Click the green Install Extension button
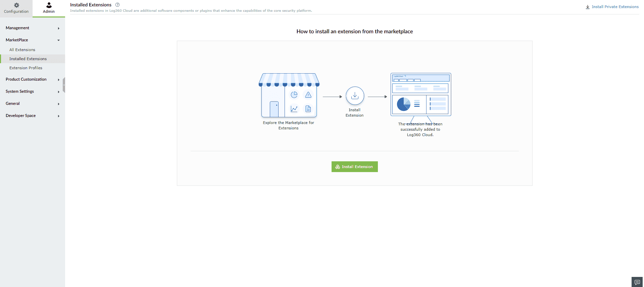Viewport: 644px width, 287px height. click(x=355, y=167)
